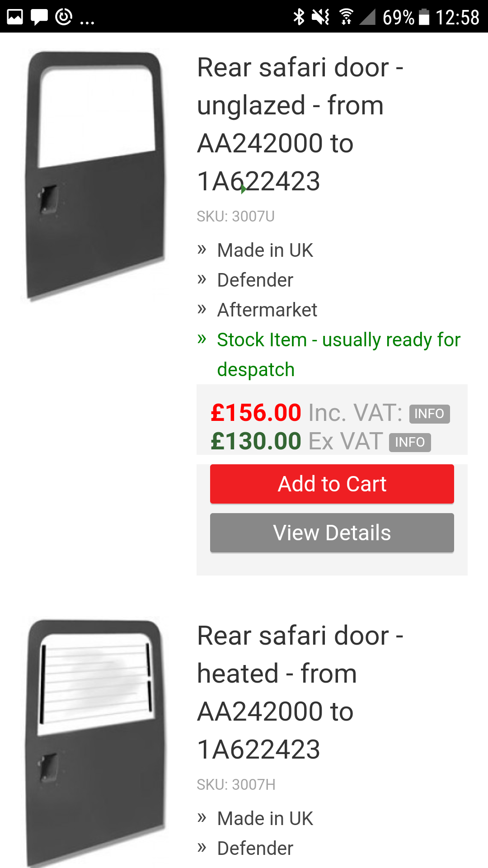
Task: Tap the heated safari door thumbnail
Action: [94, 741]
